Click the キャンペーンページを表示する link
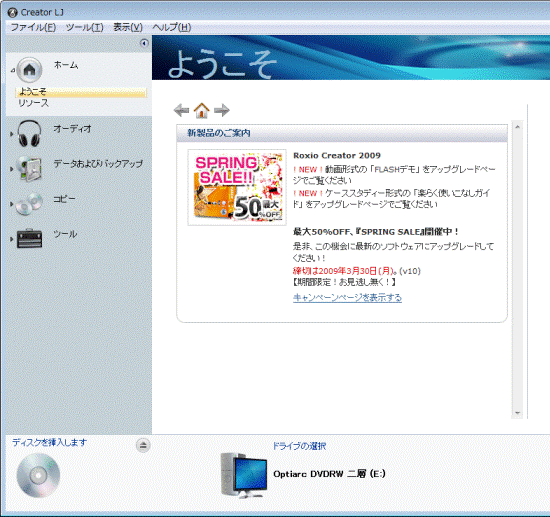 (347, 297)
